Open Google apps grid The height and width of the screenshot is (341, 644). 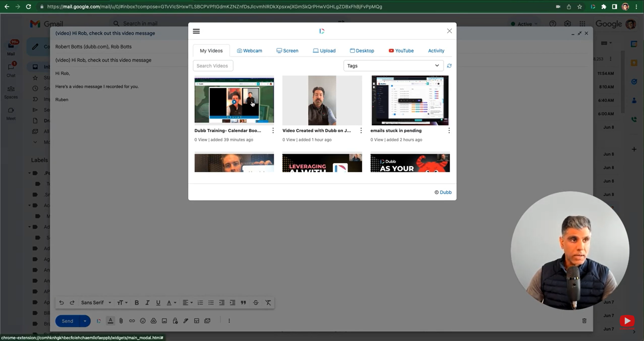point(582,24)
